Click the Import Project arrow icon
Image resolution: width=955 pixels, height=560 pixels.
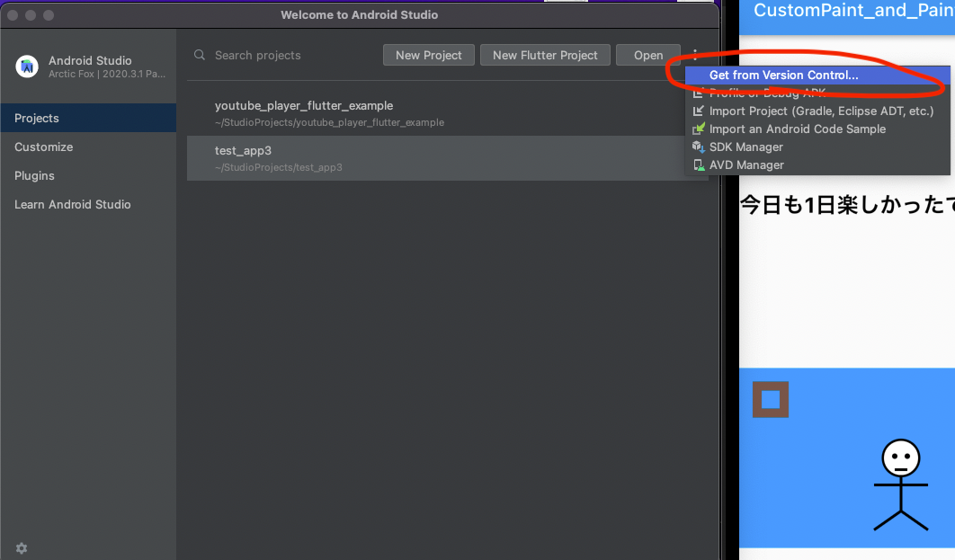click(699, 111)
